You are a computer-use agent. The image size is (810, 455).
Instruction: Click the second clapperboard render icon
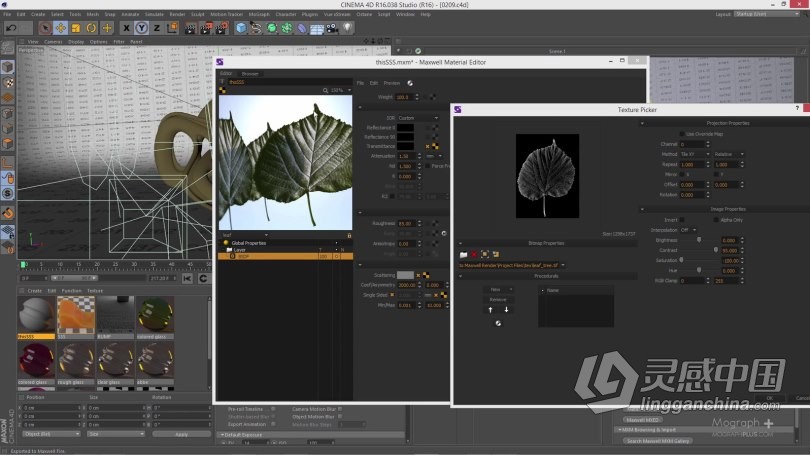206,28
